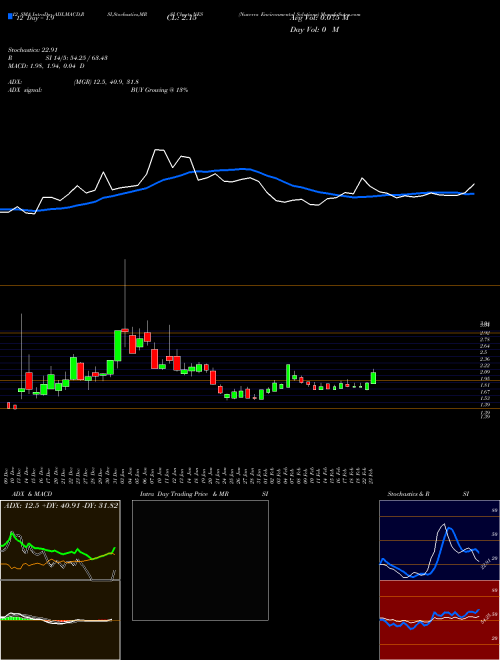Click the 'SI 14/5: 54.25 / 63.43' value
The image size is (500, 660).
click(x=77, y=58)
